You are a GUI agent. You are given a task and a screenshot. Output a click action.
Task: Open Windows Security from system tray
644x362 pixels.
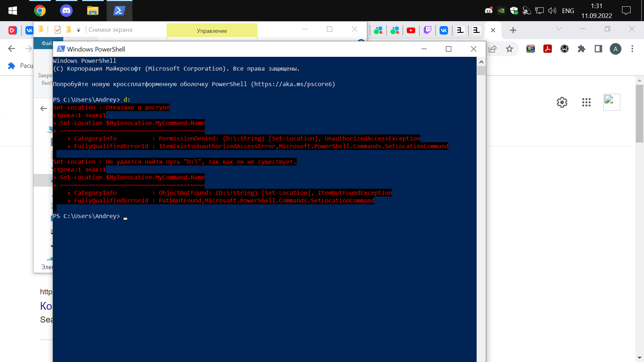(x=514, y=11)
